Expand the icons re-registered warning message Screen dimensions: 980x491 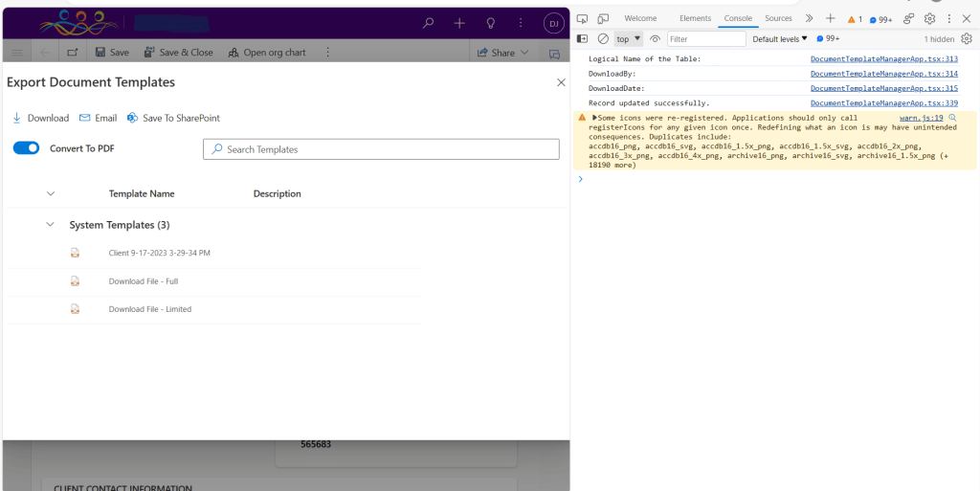[594, 118]
